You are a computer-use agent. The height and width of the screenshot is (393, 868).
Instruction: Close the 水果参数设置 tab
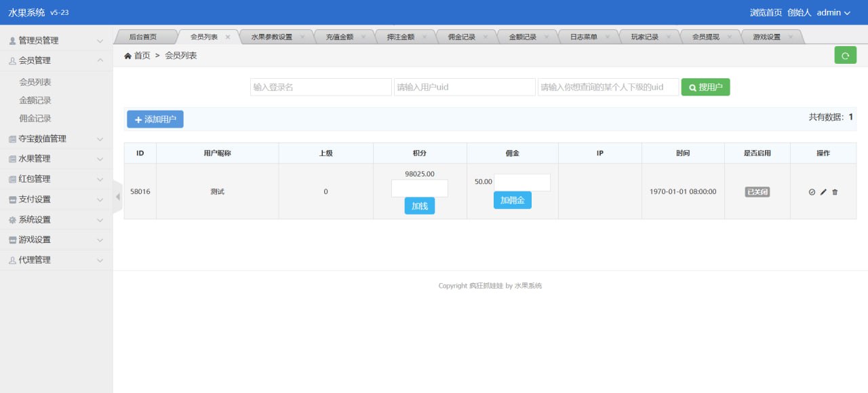[x=302, y=37]
